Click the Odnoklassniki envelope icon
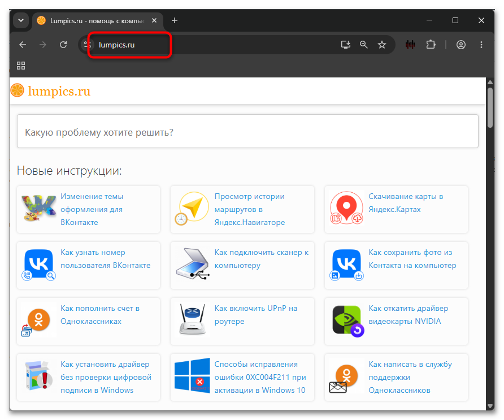 pyautogui.click(x=344, y=379)
